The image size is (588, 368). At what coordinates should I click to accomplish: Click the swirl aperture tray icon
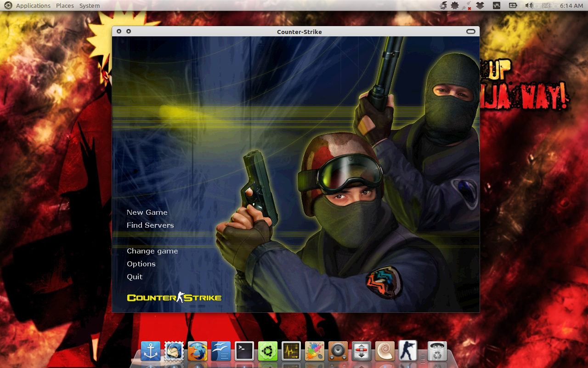coord(443,6)
